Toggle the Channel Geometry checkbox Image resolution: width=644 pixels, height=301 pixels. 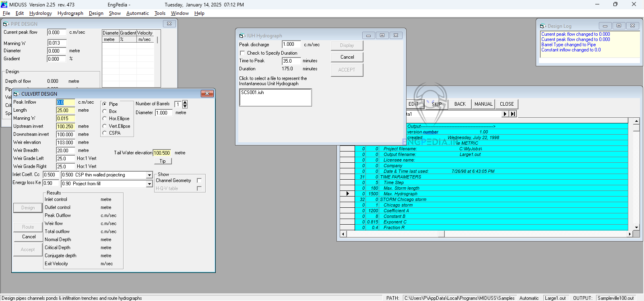(x=199, y=180)
